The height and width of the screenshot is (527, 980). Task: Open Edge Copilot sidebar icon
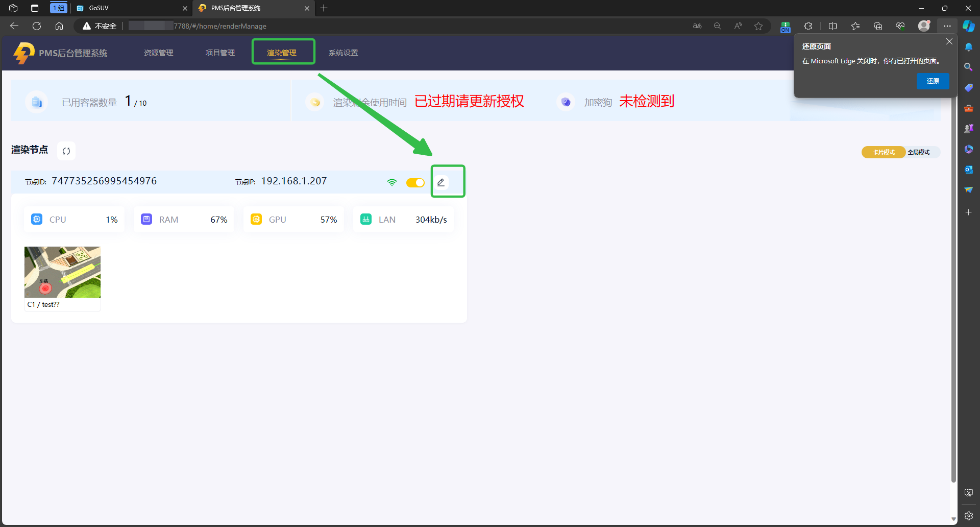(x=968, y=26)
